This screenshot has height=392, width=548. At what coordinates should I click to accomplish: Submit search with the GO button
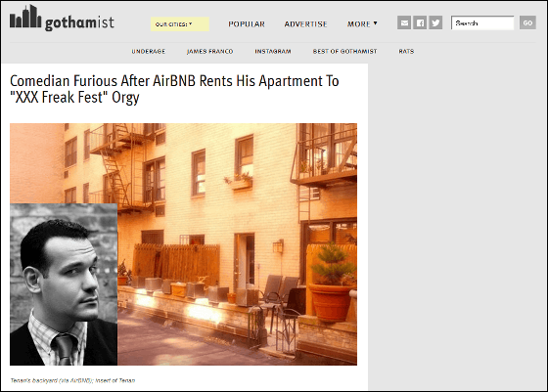(527, 23)
